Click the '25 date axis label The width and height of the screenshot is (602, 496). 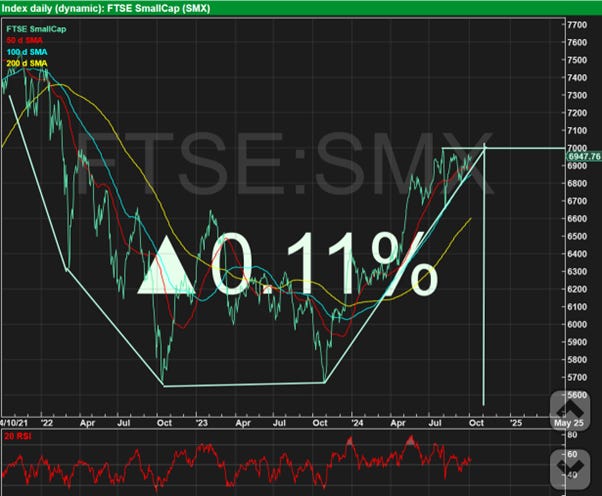[516, 423]
